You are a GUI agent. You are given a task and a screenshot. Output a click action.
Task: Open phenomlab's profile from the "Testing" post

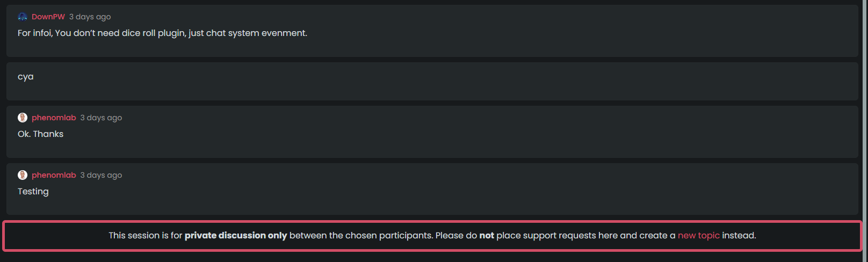(x=54, y=175)
